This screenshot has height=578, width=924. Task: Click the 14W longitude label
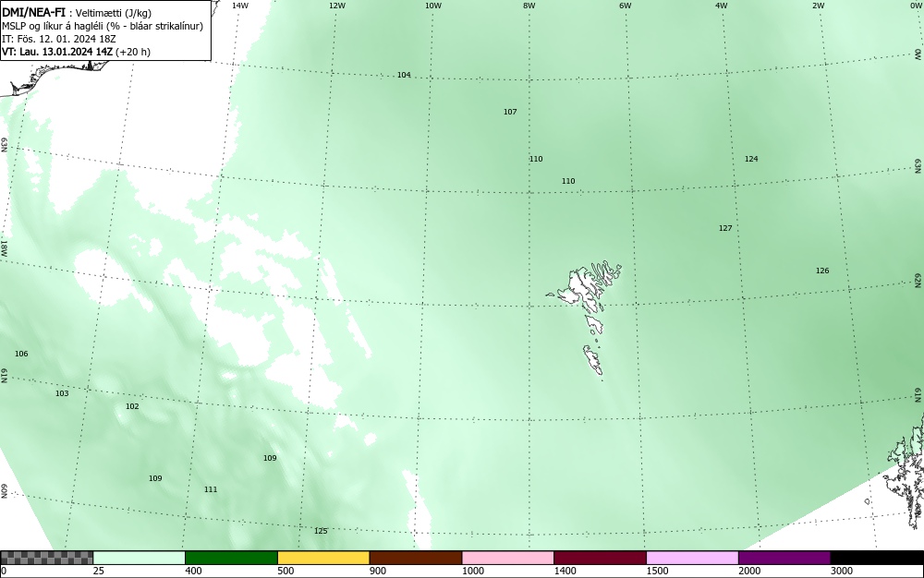pos(240,6)
